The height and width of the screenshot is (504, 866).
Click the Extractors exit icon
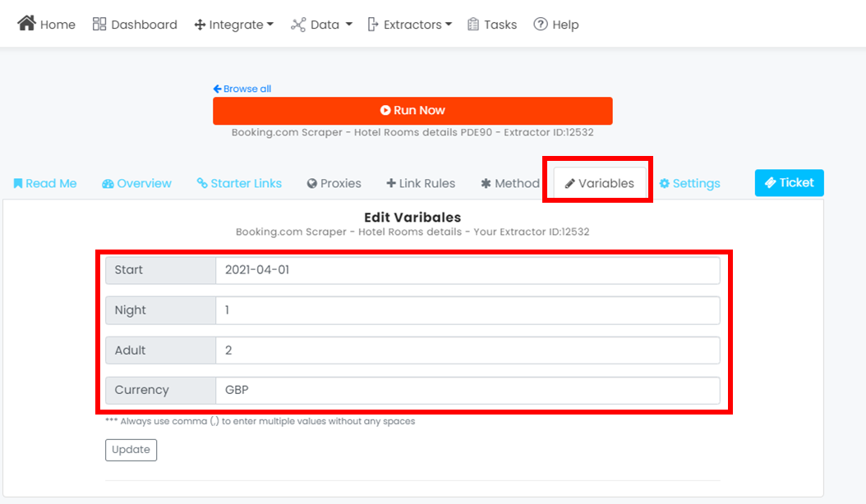373,25
